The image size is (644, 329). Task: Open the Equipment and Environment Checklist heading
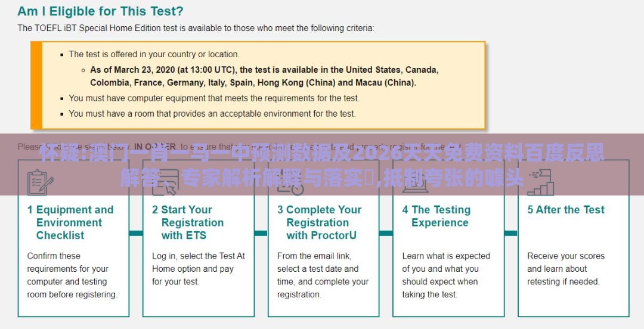70,222
